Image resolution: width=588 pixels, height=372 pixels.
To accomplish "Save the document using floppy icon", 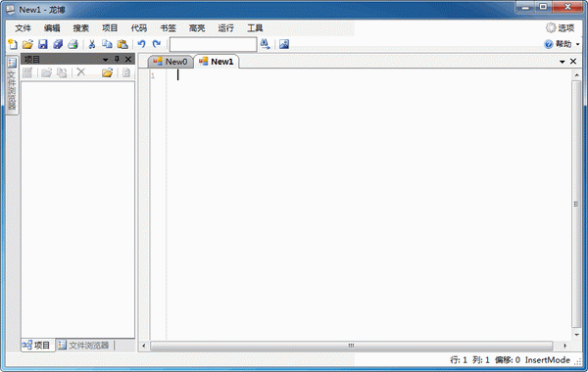I will click(43, 44).
